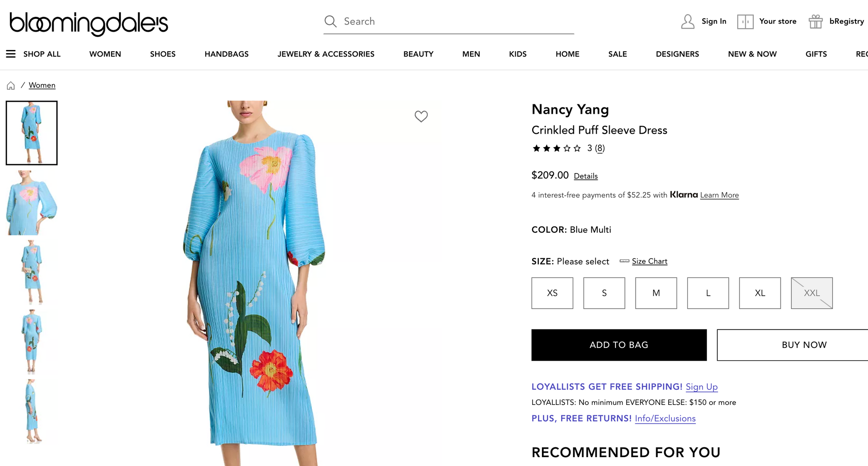Click the search magnifying glass icon
868x466 pixels.
tap(330, 21)
